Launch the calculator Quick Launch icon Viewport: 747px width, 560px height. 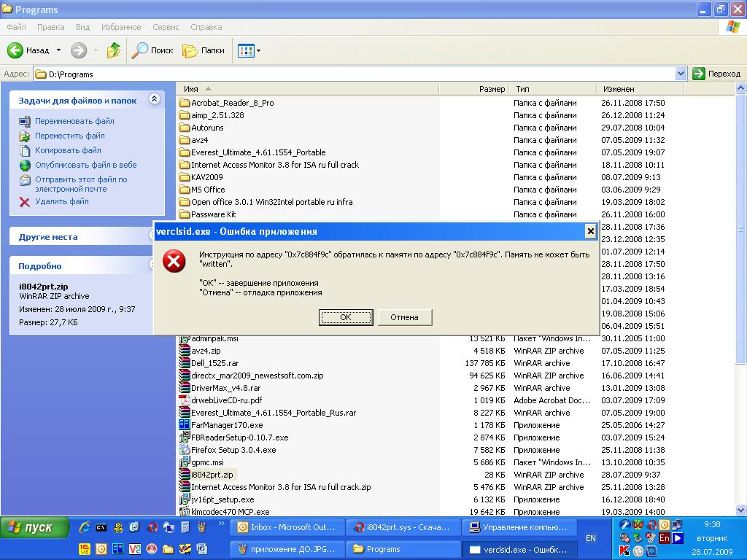click(x=185, y=526)
